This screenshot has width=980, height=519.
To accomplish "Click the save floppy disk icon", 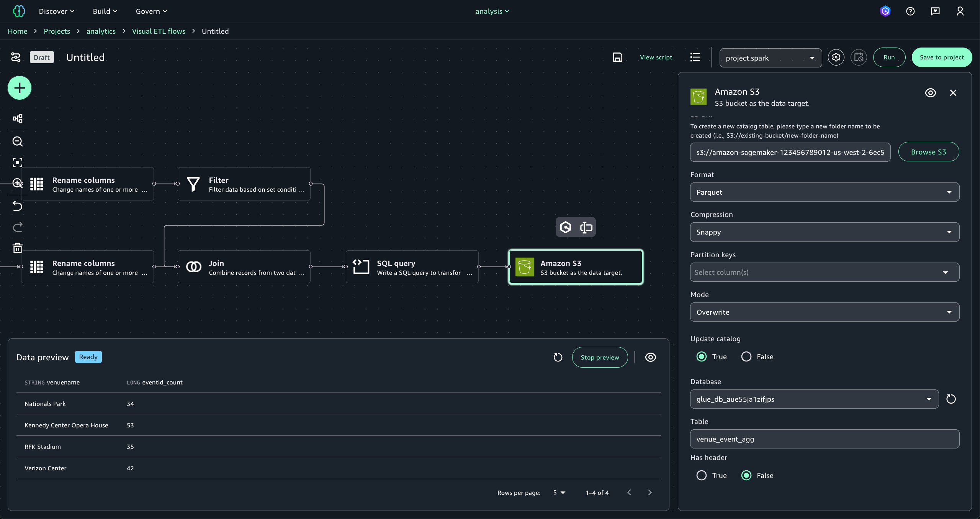I will point(617,57).
